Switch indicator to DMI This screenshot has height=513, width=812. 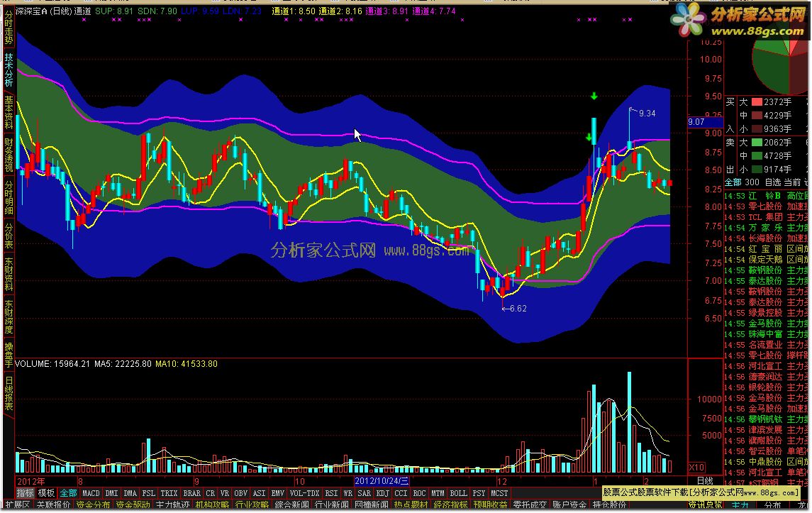click(x=111, y=493)
